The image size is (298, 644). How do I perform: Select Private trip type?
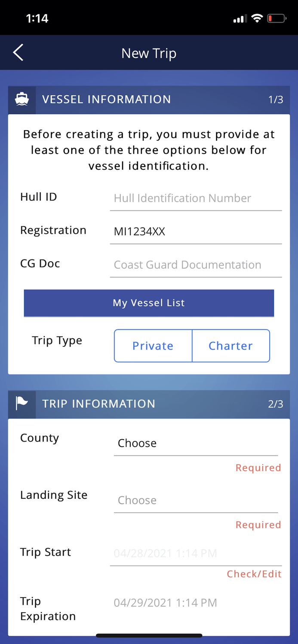click(153, 346)
